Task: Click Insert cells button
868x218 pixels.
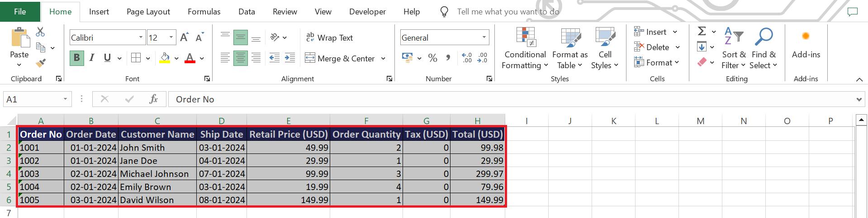Action: click(x=650, y=32)
